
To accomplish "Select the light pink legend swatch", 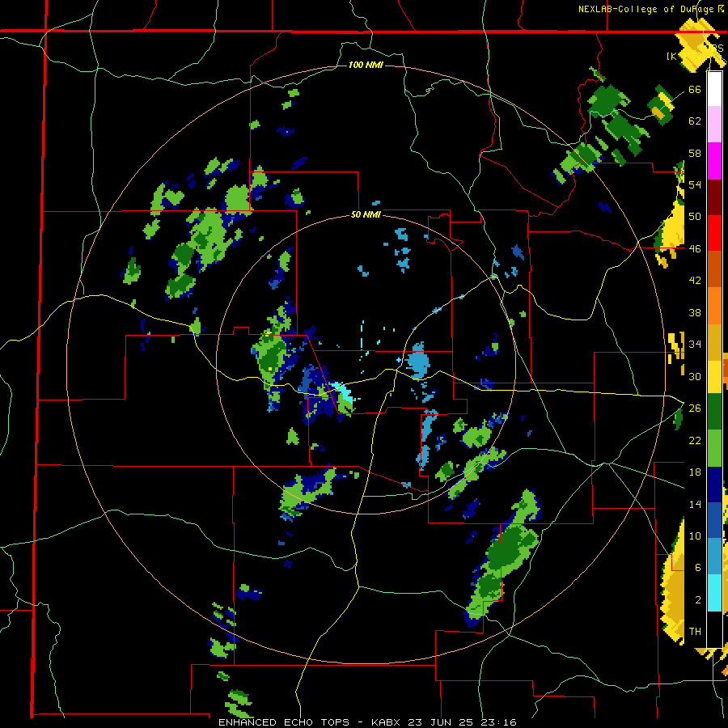I will (714, 125).
